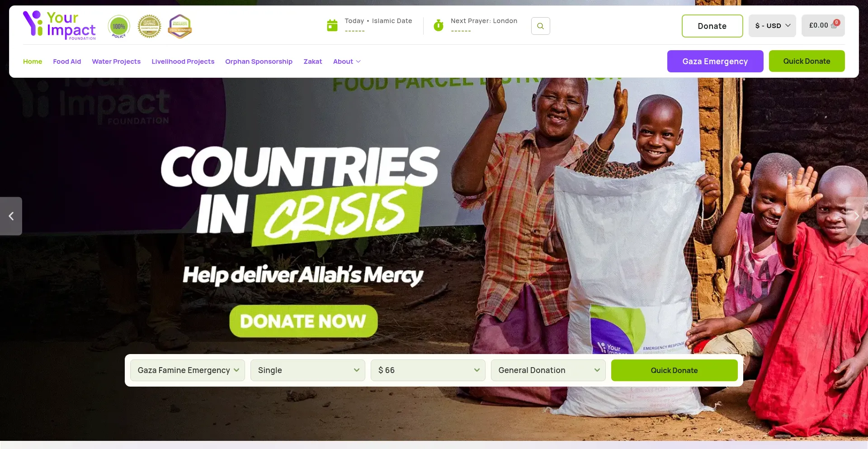Go to previous slide with left arrow
The height and width of the screenshot is (449, 868).
[x=11, y=216]
